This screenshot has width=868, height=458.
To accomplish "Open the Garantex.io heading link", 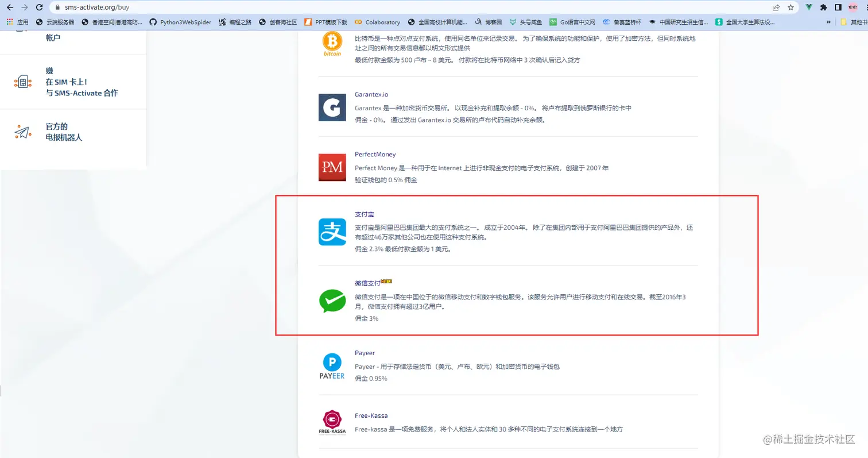I will coord(371,94).
